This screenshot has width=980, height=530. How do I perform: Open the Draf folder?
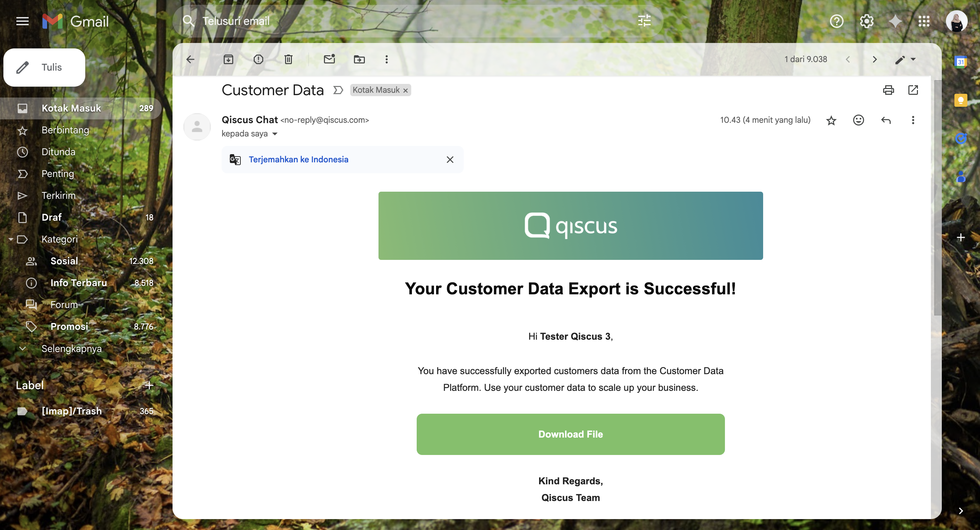[81, 218]
